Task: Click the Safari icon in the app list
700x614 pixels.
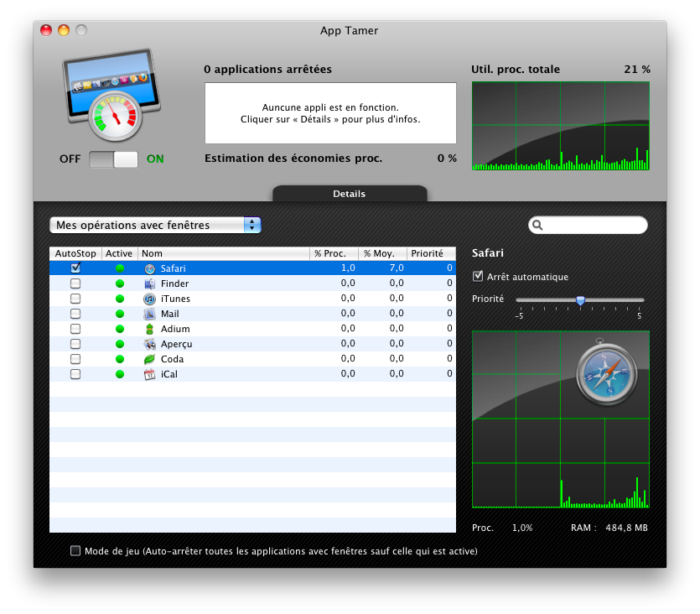Action: coord(149,268)
